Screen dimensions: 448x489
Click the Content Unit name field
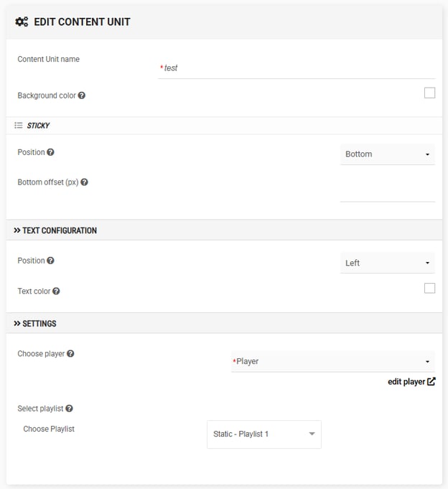click(x=296, y=68)
